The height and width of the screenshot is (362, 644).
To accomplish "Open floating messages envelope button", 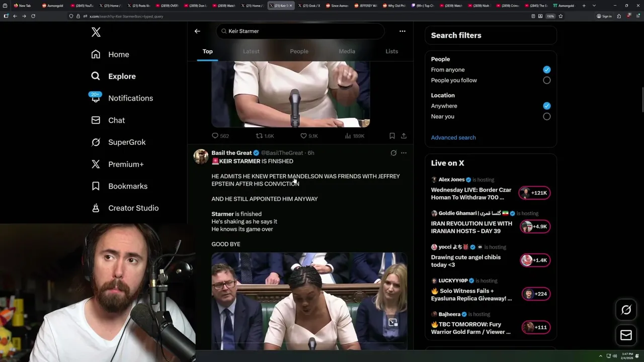I will [x=626, y=335].
